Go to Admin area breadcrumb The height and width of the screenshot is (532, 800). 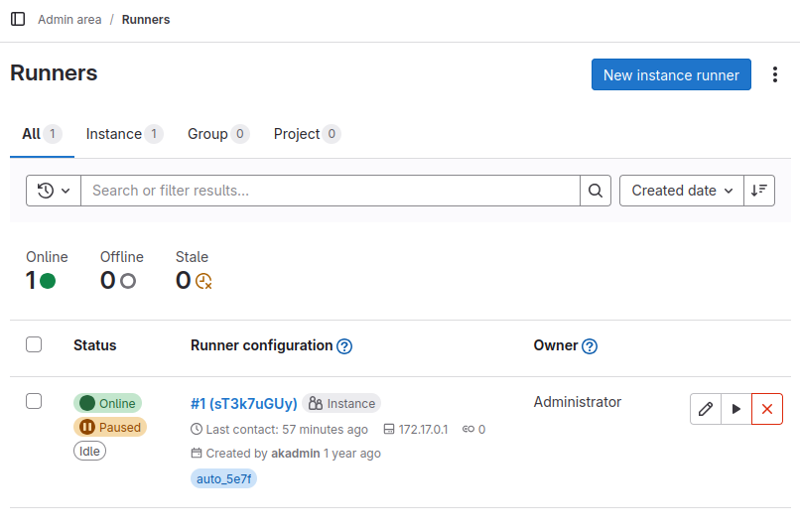pos(69,19)
